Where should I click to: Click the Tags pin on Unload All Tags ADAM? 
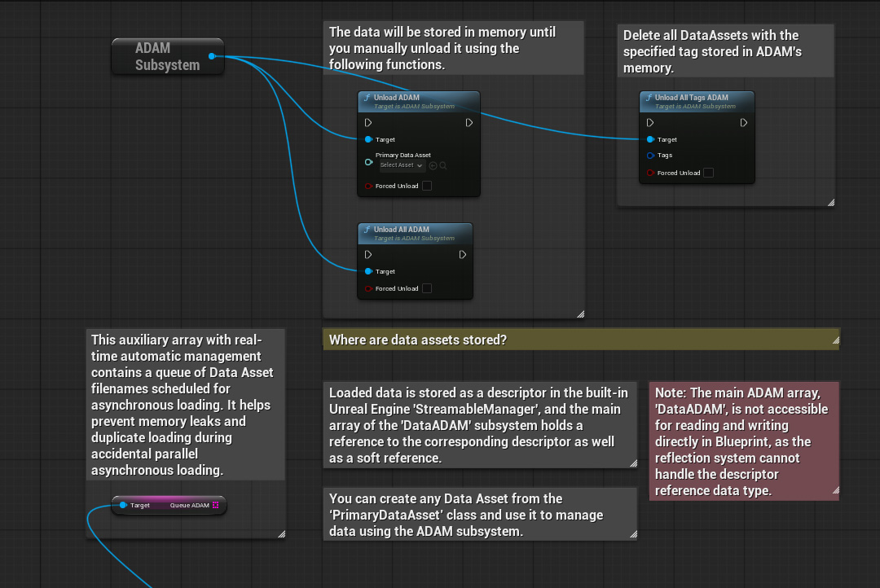650,156
